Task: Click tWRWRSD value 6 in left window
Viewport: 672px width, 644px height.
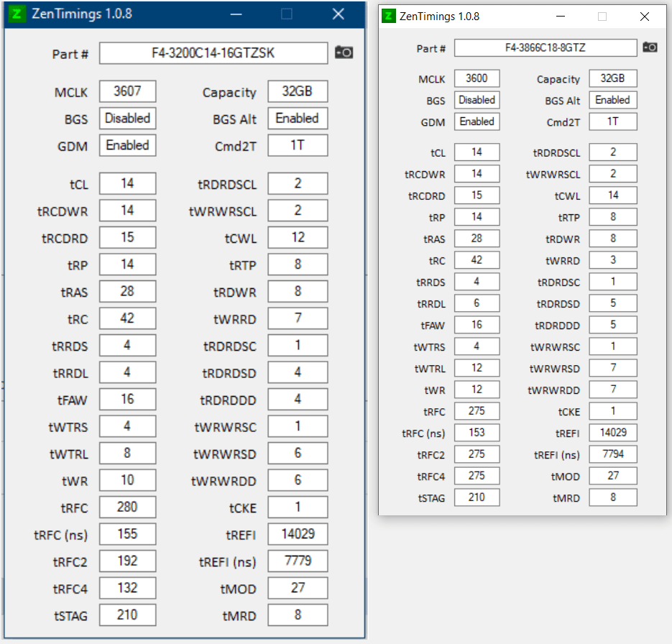Action: pyautogui.click(x=298, y=454)
